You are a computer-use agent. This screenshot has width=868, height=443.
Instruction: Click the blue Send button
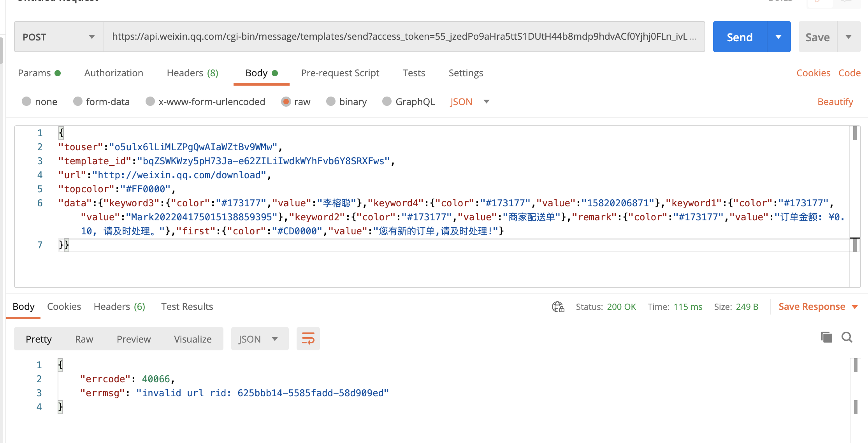coord(740,37)
